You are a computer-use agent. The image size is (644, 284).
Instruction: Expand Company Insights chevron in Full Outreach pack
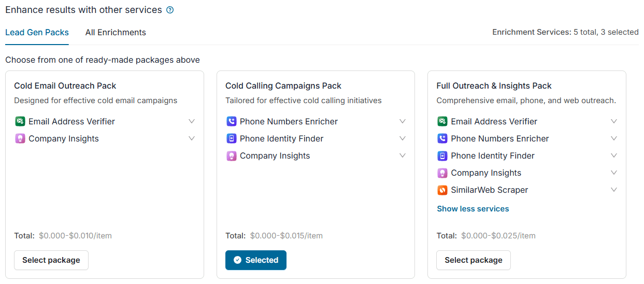coord(614,173)
